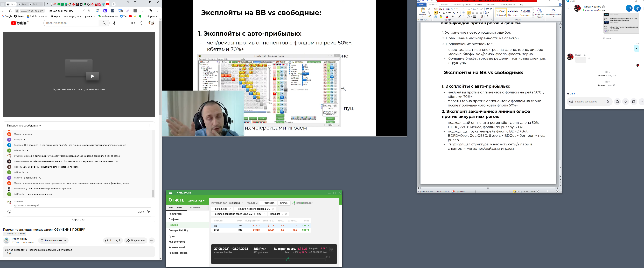Screen dimensions: 644x268
Task: Record voice message in Skype
Action: (x=626, y=102)
